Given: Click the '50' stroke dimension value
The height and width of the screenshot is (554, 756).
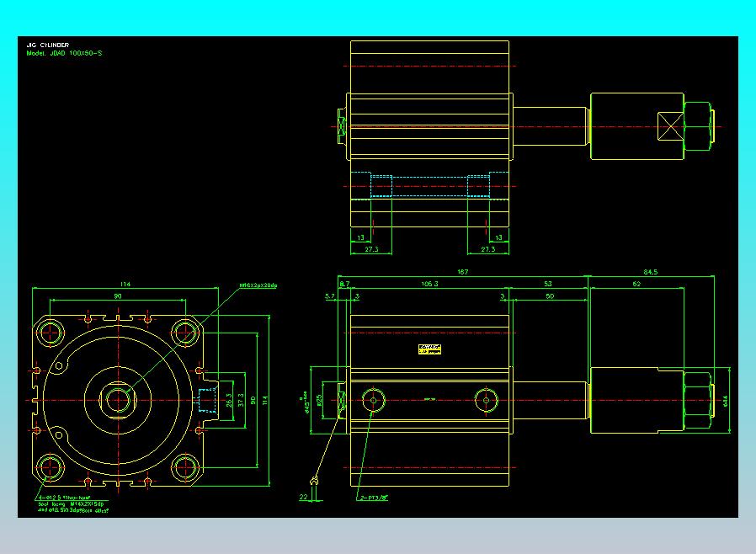Looking at the screenshot, I should pos(550,296).
